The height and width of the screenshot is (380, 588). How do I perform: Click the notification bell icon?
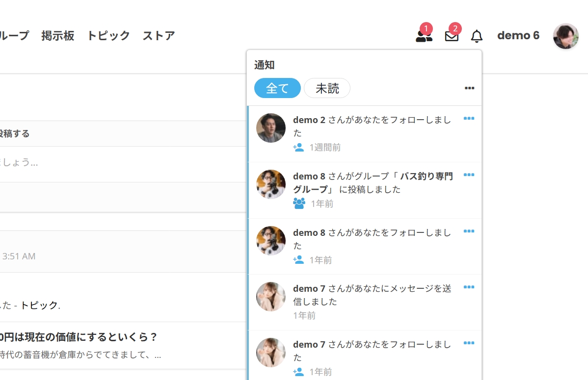click(477, 36)
